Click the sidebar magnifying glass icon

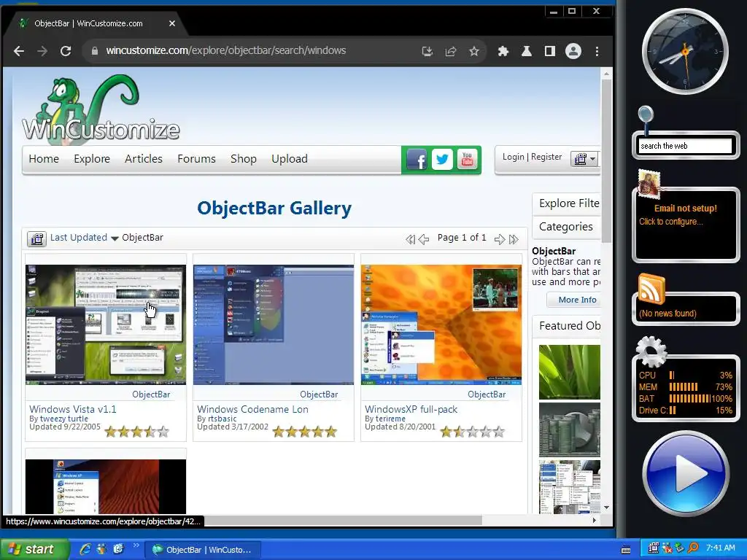click(646, 116)
